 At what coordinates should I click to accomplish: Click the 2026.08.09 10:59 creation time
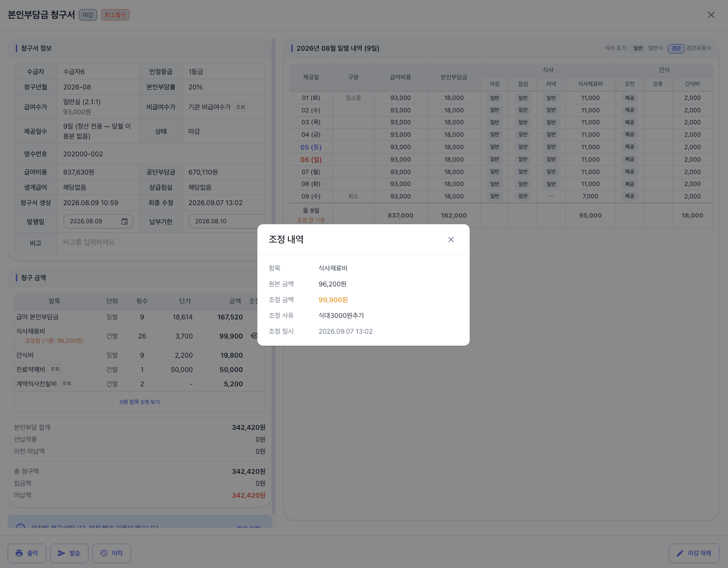[90, 203]
